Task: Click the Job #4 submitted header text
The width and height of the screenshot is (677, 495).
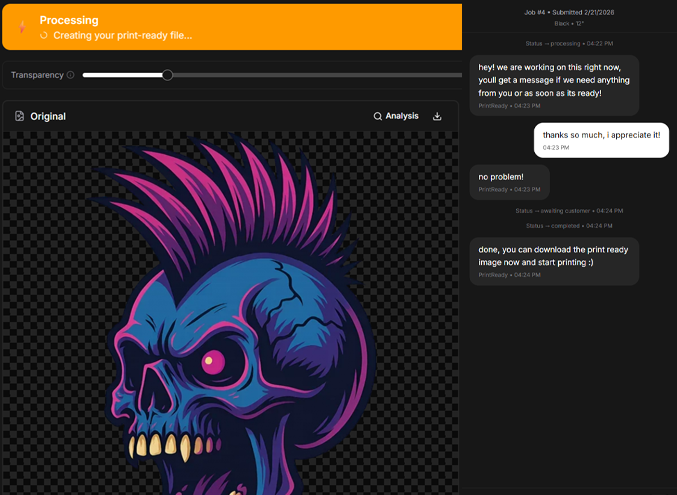Action: click(569, 12)
